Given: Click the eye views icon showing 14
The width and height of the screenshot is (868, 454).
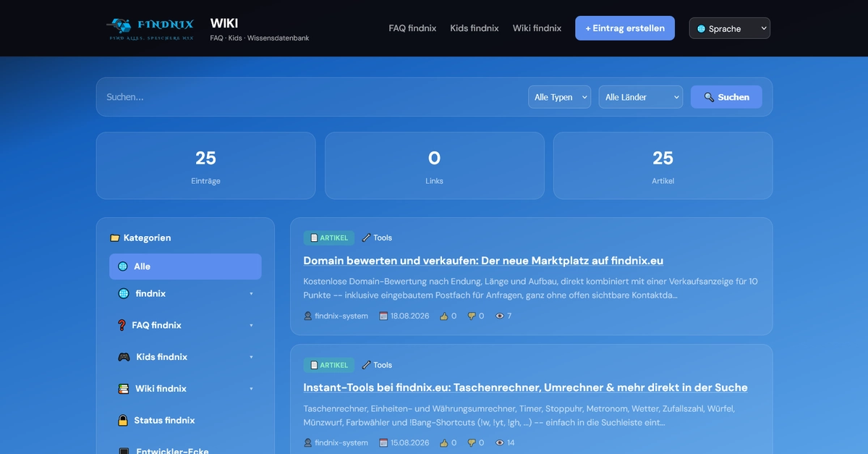Looking at the screenshot, I should coord(500,442).
